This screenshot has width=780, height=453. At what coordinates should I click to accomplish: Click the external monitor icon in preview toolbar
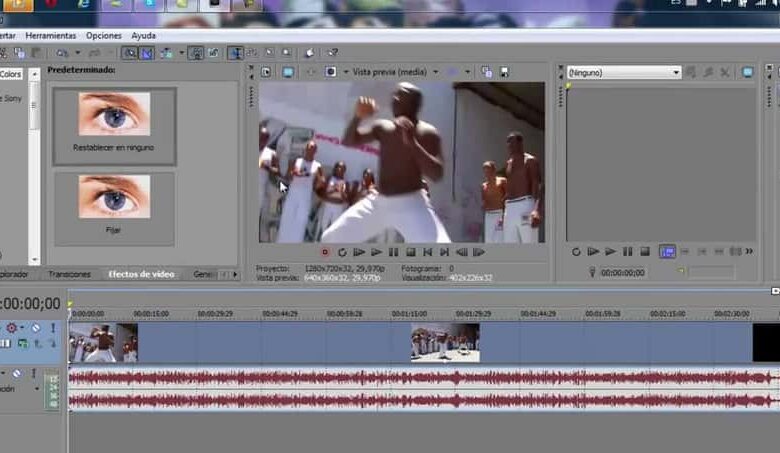click(x=288, y=72)
